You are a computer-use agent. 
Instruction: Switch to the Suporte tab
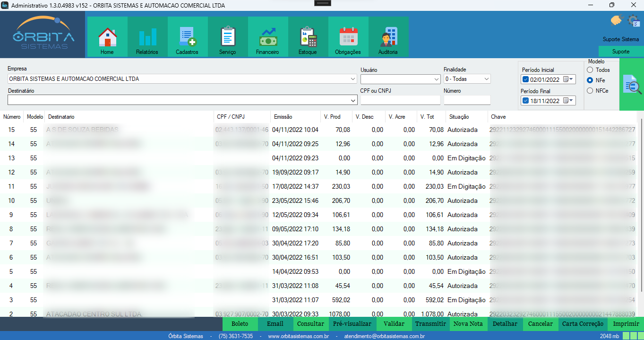620,51
